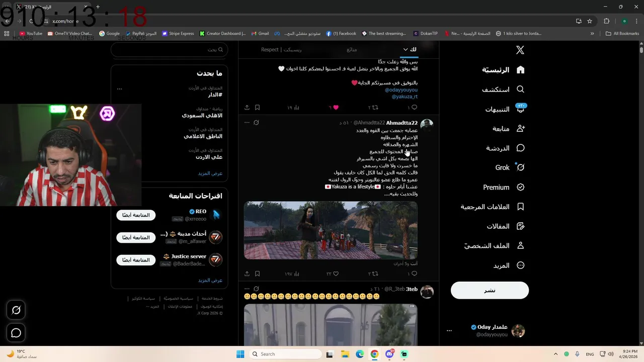Bookmark the top post mentioning @yakuza_rt

257,107
